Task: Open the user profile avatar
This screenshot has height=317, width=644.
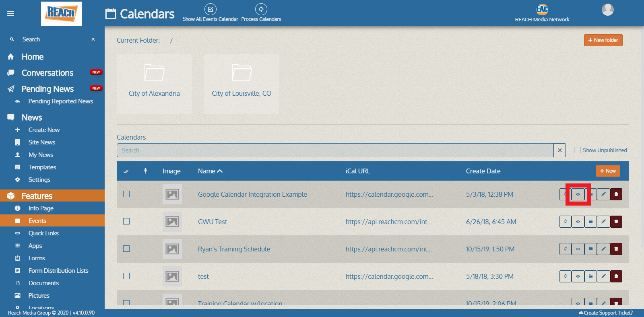Action: (608, 9)
